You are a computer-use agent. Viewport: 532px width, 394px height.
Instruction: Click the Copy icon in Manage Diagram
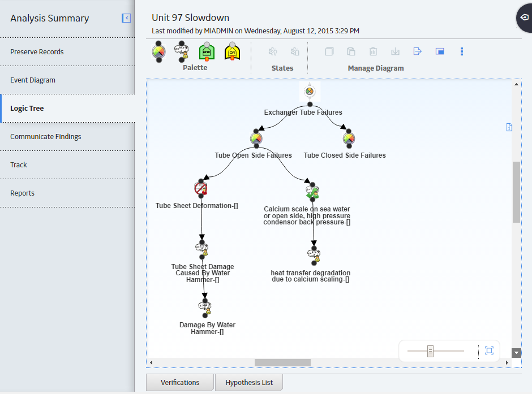click(x=329, y=51)
